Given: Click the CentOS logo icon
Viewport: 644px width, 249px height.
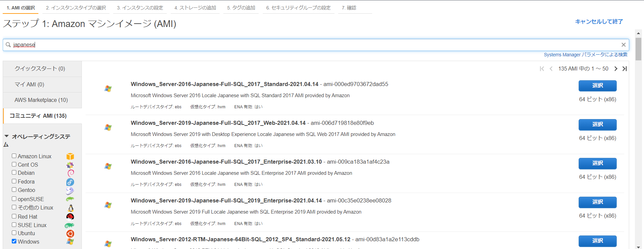Looking at the screenshot, I should (x=70, y=165).
